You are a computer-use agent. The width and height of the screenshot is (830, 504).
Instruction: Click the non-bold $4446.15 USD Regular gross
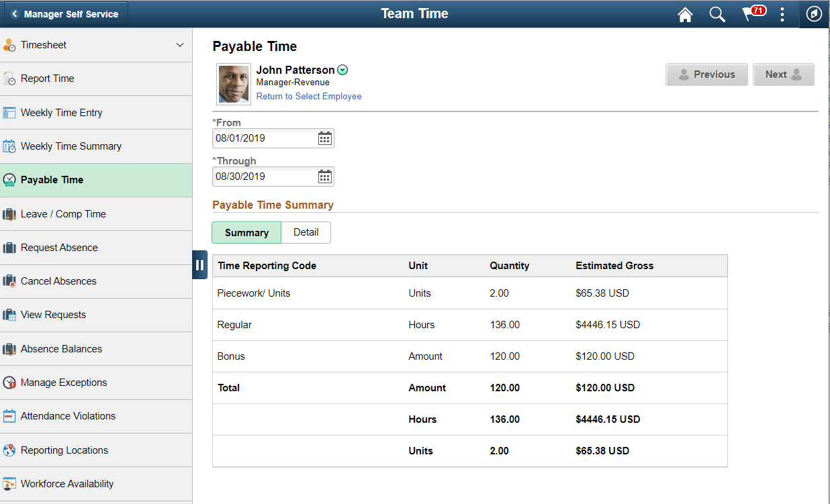(608, 325)
